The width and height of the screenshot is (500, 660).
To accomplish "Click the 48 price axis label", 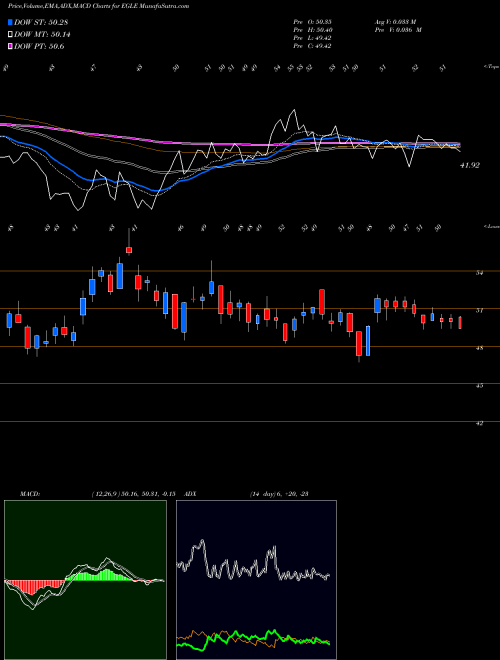I will pyautogui.click(x=479, y=348).
